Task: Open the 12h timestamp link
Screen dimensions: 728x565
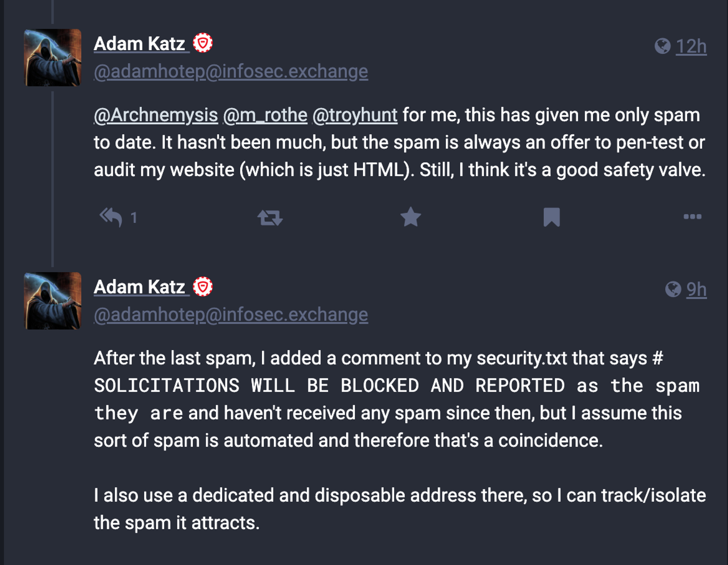Action: (x=691, y=46)
